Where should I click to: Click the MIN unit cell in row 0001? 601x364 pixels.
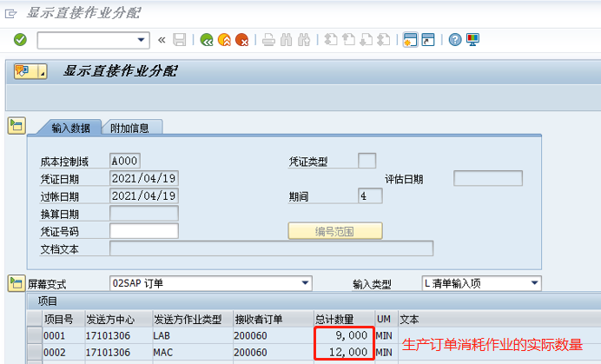386,335
